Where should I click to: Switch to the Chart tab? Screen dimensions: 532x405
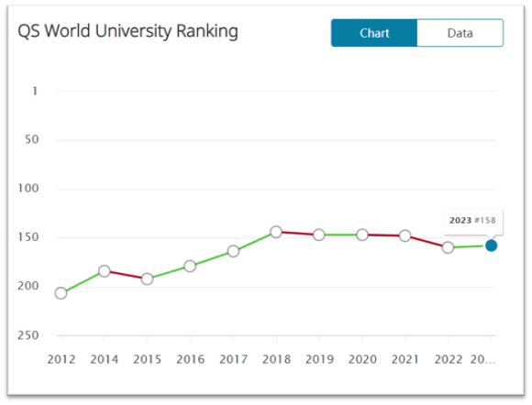click(374, 33)
